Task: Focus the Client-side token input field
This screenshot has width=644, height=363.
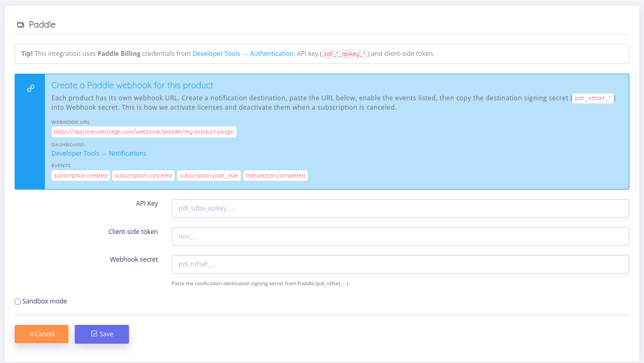Action: click(x=400, y=236)
